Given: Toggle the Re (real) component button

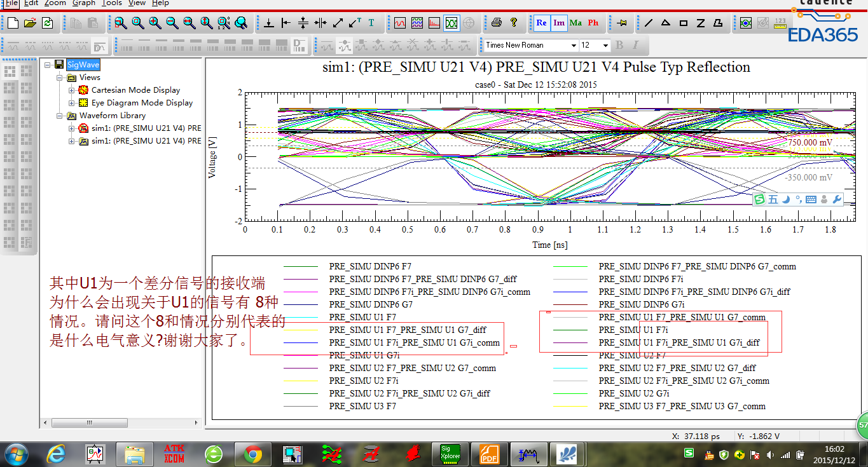Looking at the screenshot, I should pos(541,23).
